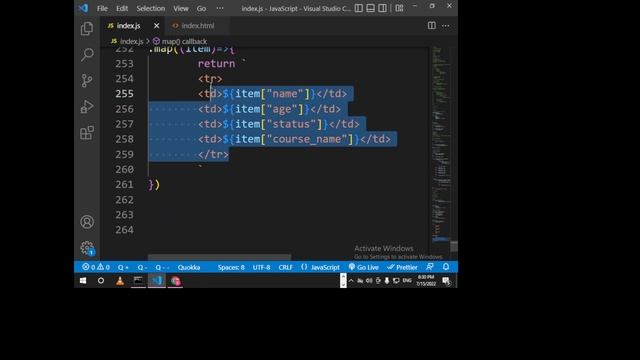Toggle the bottom panel layout icon
The width and height of the screenshot is (640, 360).
[370, 8]
